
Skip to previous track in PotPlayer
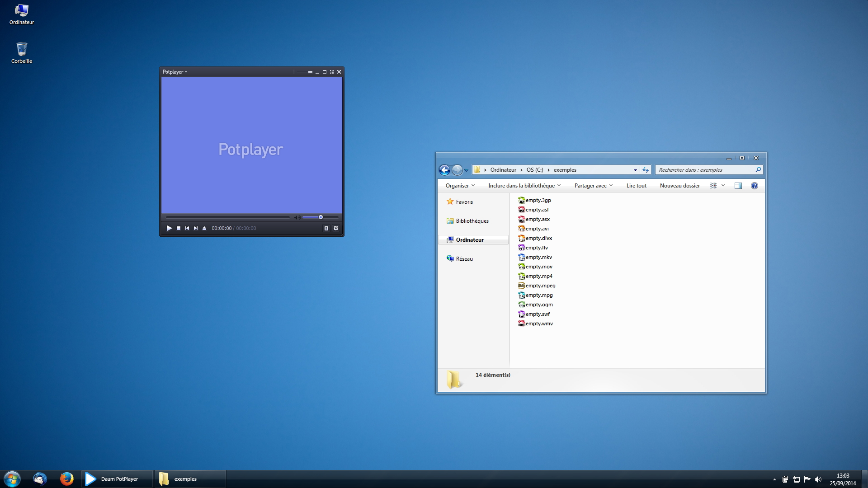[187, 228]
